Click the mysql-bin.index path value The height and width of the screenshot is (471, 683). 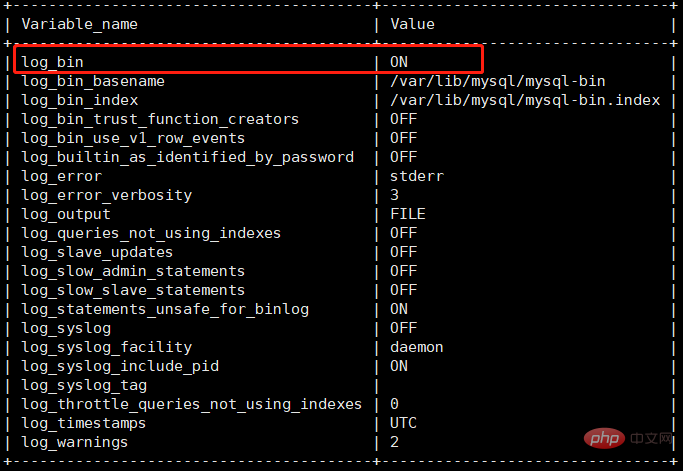525,101
